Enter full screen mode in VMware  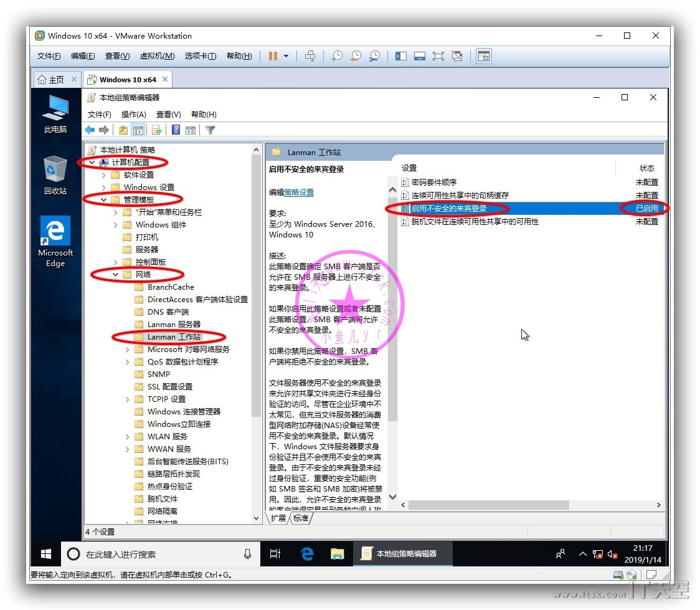(438, 56)
